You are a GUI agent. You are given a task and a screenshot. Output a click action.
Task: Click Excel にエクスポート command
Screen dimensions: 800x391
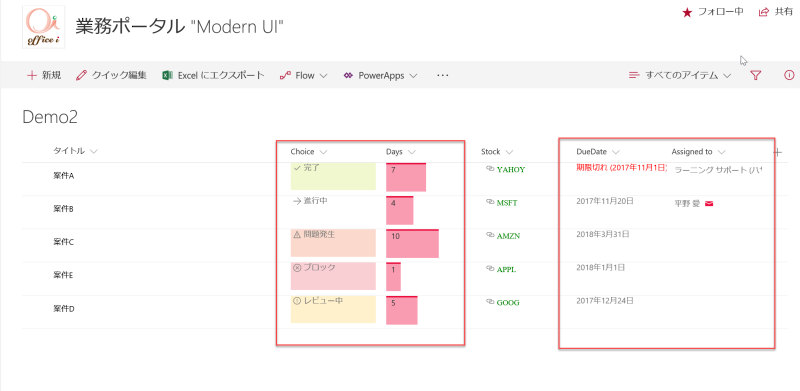[x=213, y=76]
